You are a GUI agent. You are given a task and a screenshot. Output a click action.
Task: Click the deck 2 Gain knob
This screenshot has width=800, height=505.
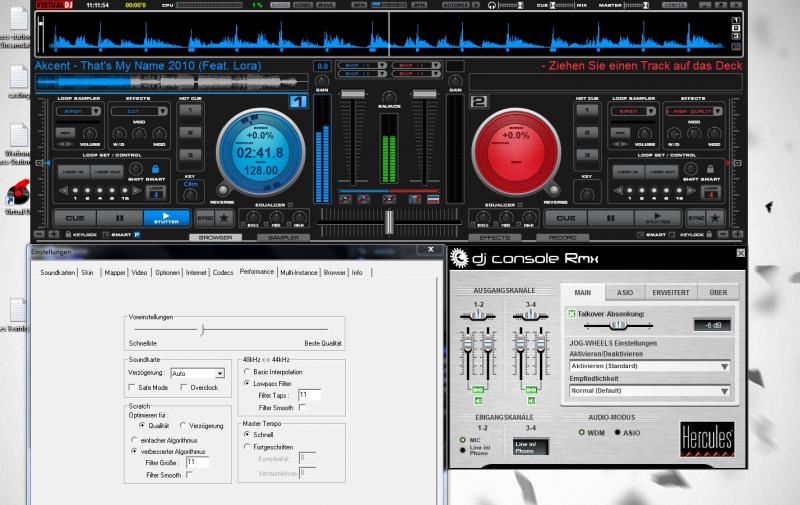[455, 81]
